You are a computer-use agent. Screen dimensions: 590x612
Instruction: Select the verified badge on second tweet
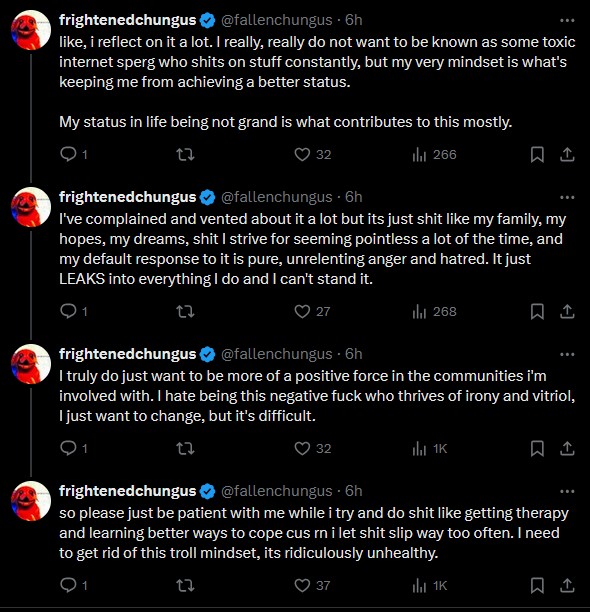tap(207, 197)
